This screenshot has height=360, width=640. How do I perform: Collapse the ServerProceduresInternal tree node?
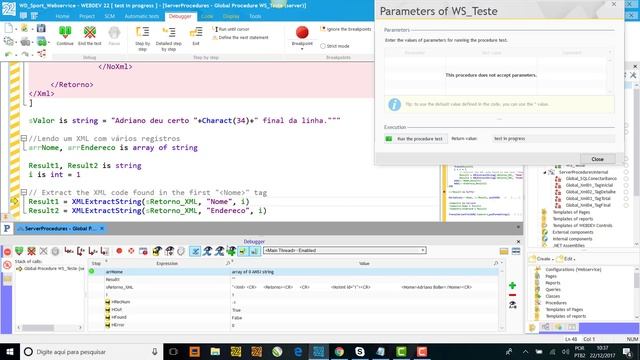544,172
